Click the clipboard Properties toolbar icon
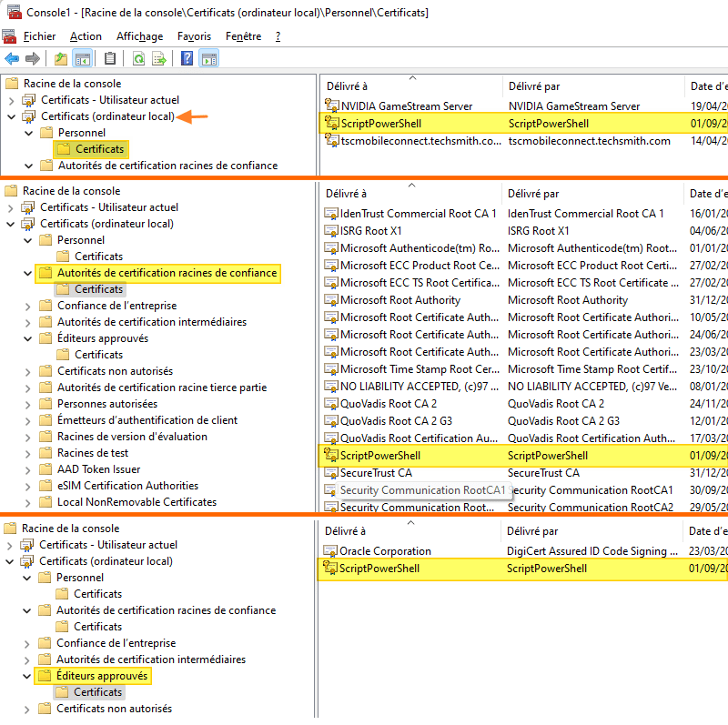728x725 pixels. coord(110,59)
